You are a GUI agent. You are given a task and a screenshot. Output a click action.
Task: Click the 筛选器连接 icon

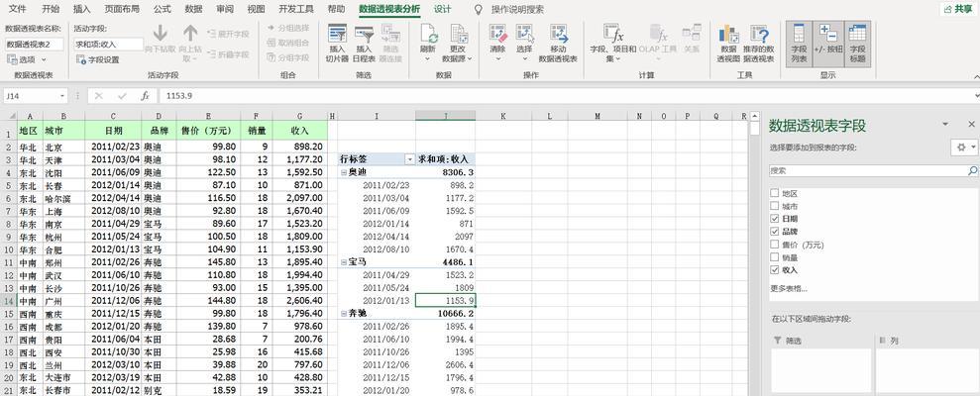pos(391,33)
